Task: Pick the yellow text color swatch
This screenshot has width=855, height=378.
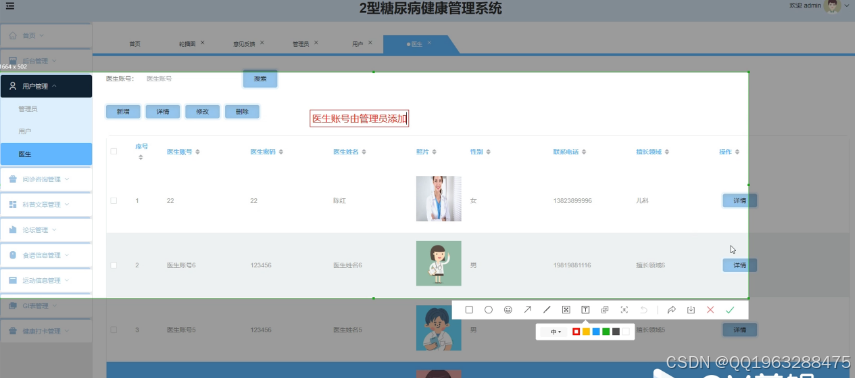Action: click(x=586, y=332)
